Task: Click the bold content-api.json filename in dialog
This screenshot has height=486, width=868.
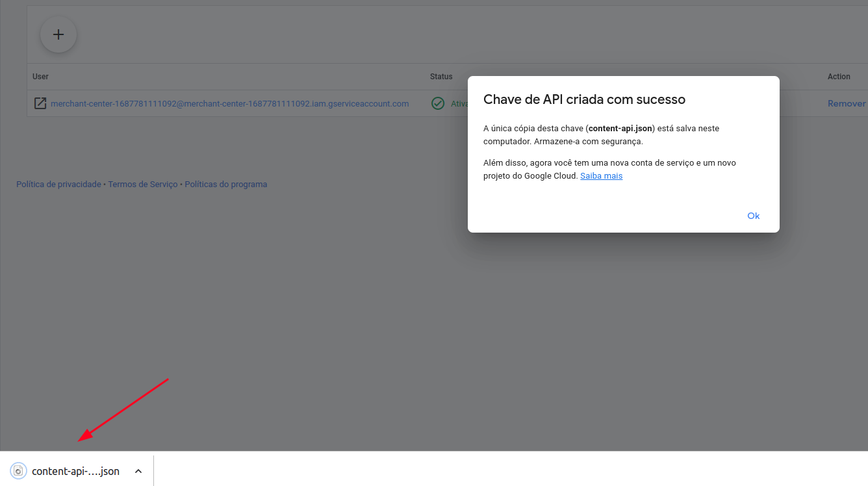Action: 620,129
